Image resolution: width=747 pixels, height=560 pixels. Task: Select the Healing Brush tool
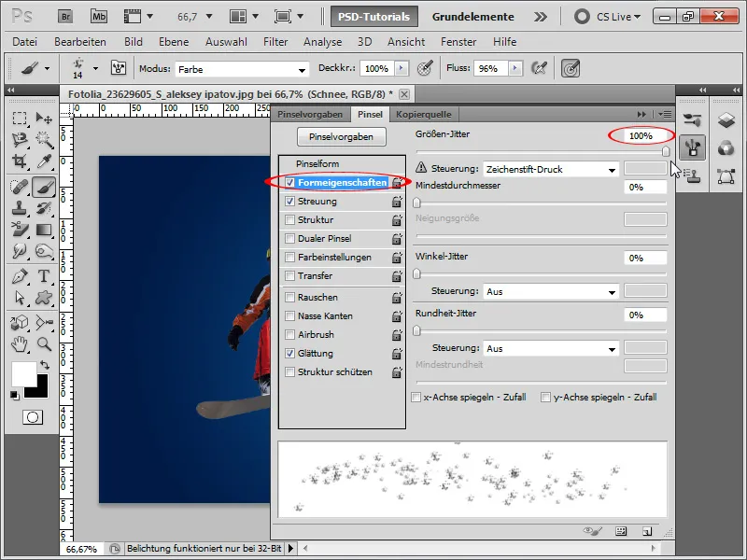pyautogui.click(x=20, y=187)
